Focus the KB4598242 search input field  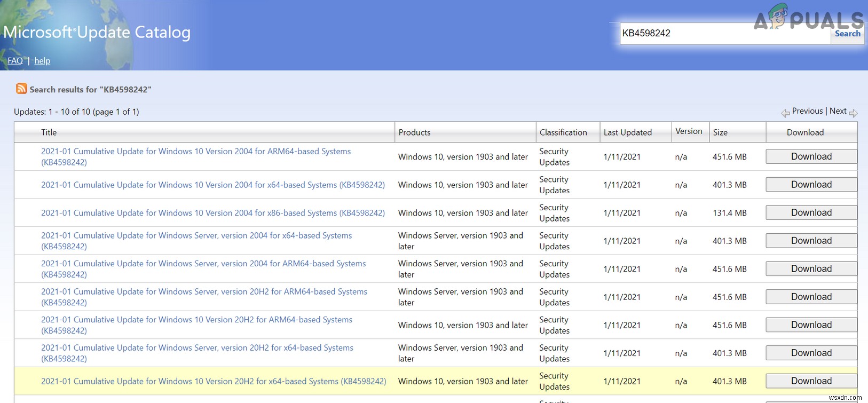724,34
